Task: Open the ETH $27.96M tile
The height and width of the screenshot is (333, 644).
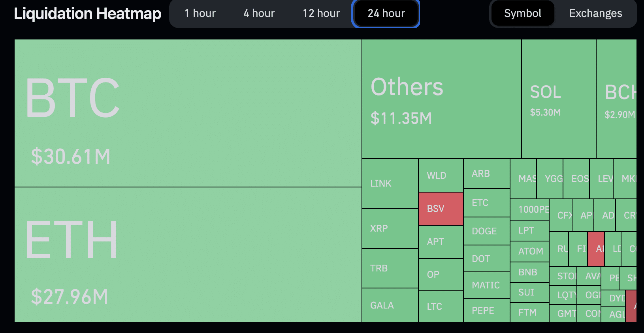Action: [188, 254]
